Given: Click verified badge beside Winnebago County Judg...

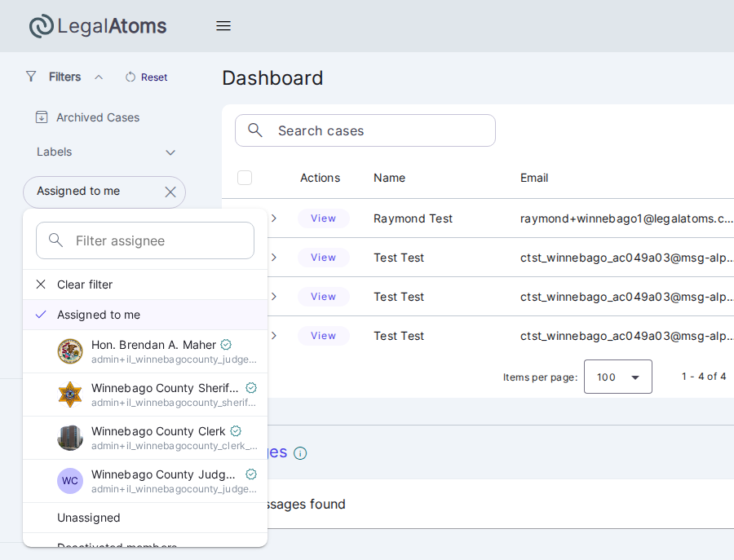Looking at the screenshot, I should click(251, 474).
